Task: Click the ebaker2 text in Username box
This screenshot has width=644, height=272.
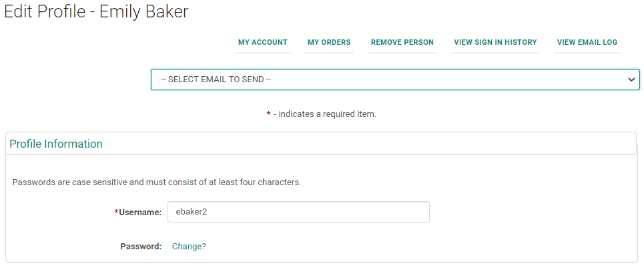Action: (192, 212)
